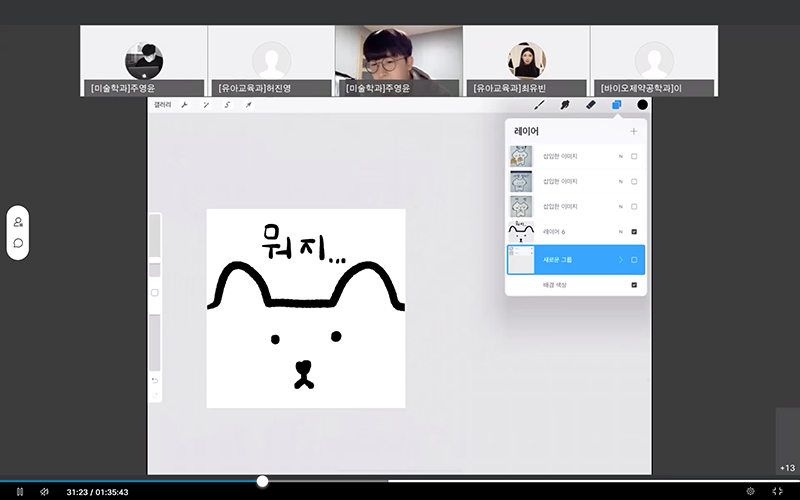This screenshot has width=800, height=500.
Task: Activate the Transform arrow tool
Action: 248,104
